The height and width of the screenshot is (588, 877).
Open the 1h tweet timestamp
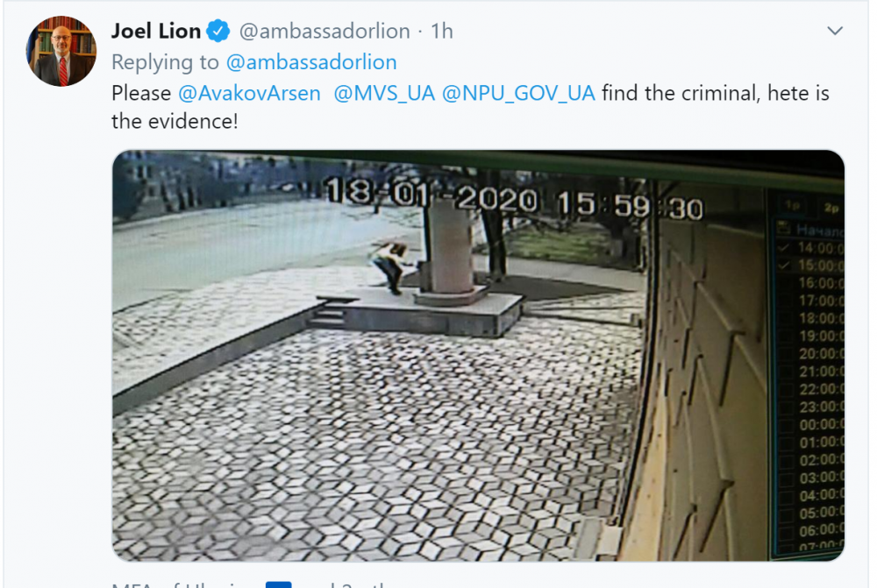point(441,32)
